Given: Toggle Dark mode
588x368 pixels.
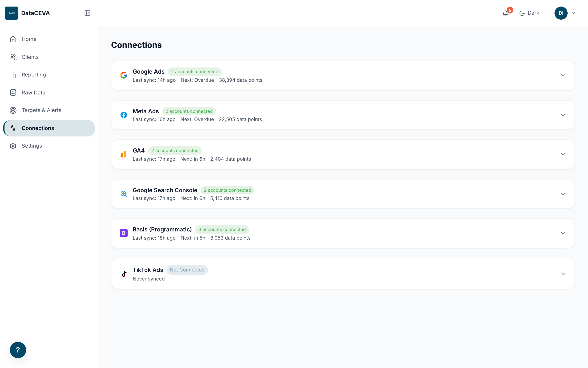Looking at the screenshot, I should [x=529, y=13].
